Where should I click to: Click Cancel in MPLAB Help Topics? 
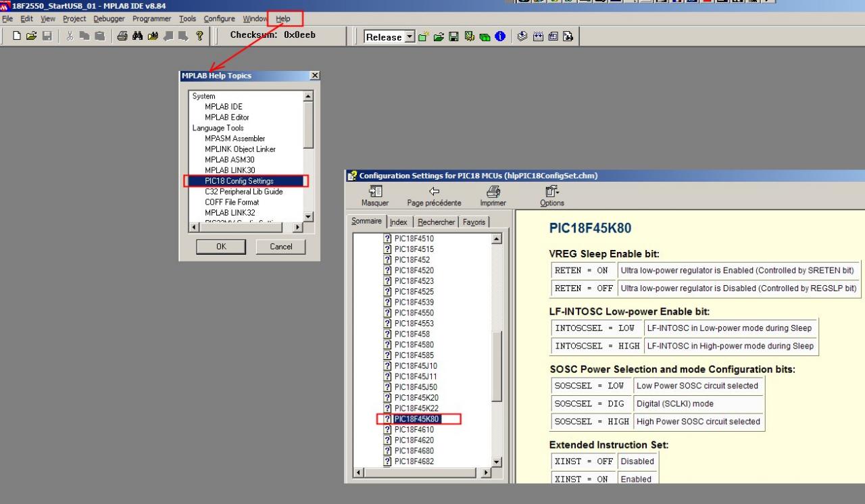coord(280,247)
